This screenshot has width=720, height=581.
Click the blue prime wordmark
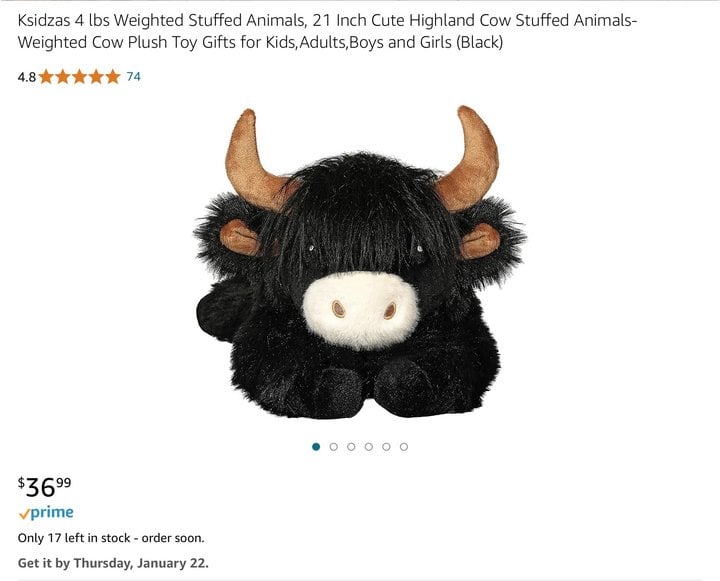point(52,513)
